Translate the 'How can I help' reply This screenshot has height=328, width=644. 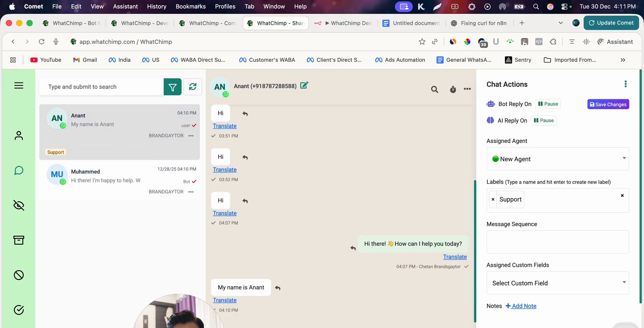point(455,257)
